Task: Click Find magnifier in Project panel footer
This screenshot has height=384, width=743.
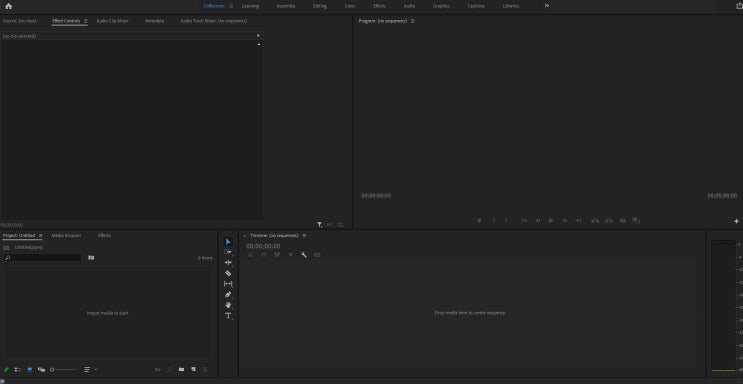Action: pyautogui.click(x=170, y=369)
